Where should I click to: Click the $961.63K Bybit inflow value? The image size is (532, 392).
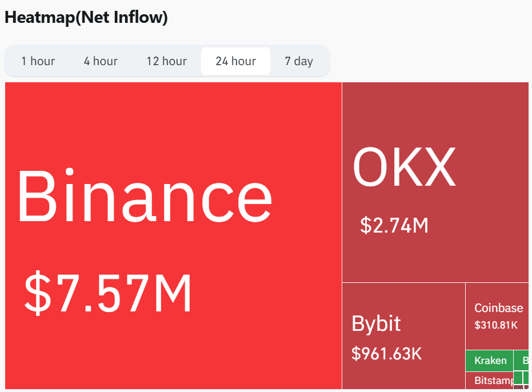[x=386, y=354]
